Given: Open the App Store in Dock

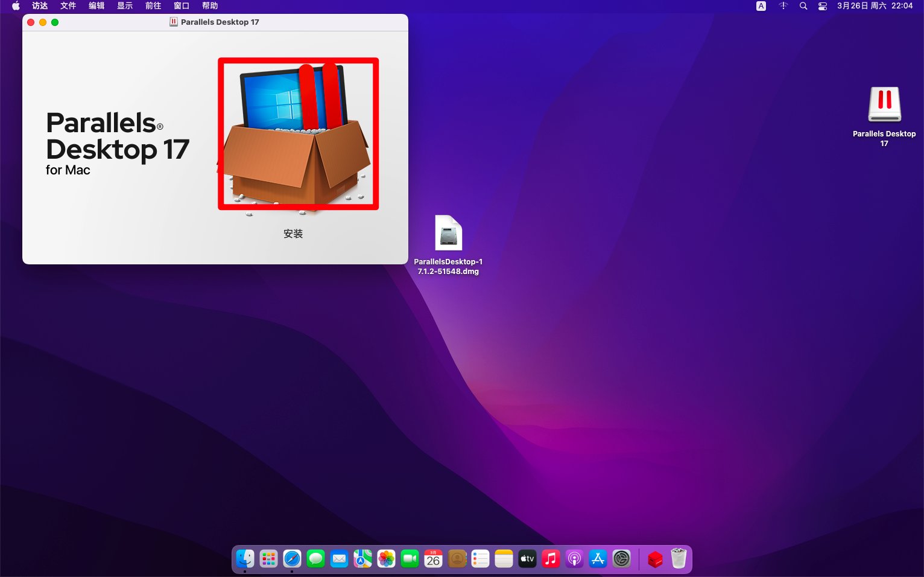Looking at the screenshot, I should tap(598, 559).
